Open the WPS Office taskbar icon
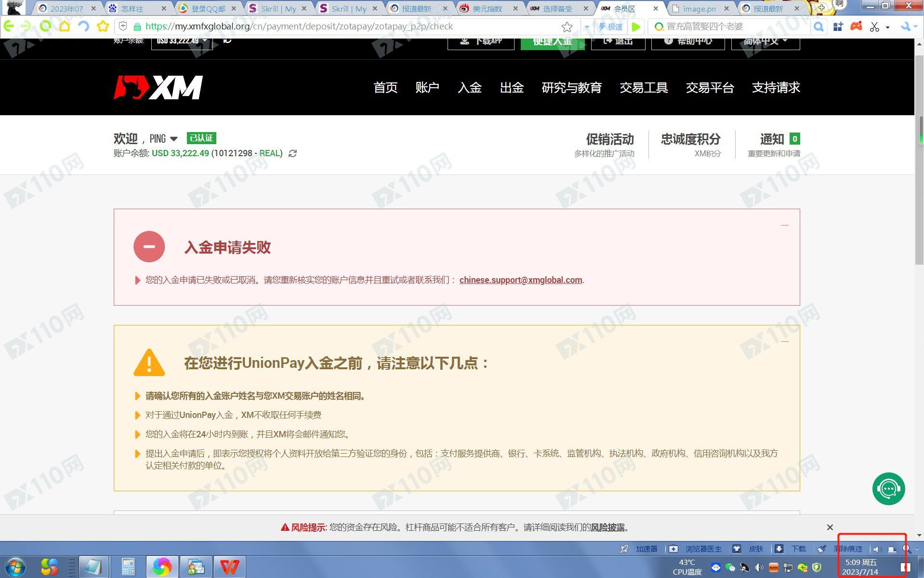The height and width of the screenshot is (578, 924). (x=229, y=567)
